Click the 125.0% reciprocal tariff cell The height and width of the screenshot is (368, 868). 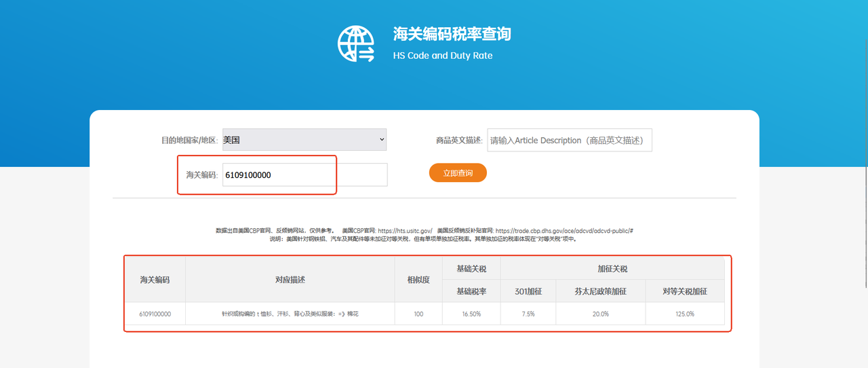tap(685, 314)
